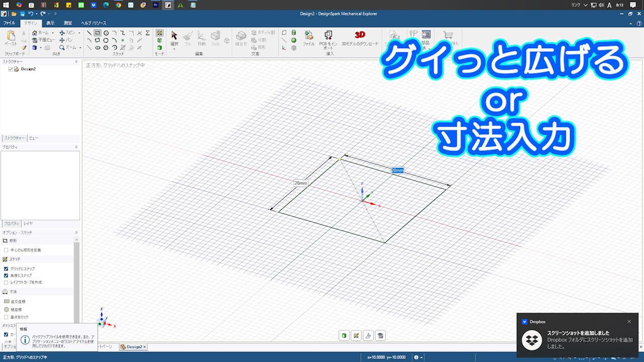Open the Spin dropdown arrow
644x362 pixels.
pyautogui.click(x=79, y=33)
